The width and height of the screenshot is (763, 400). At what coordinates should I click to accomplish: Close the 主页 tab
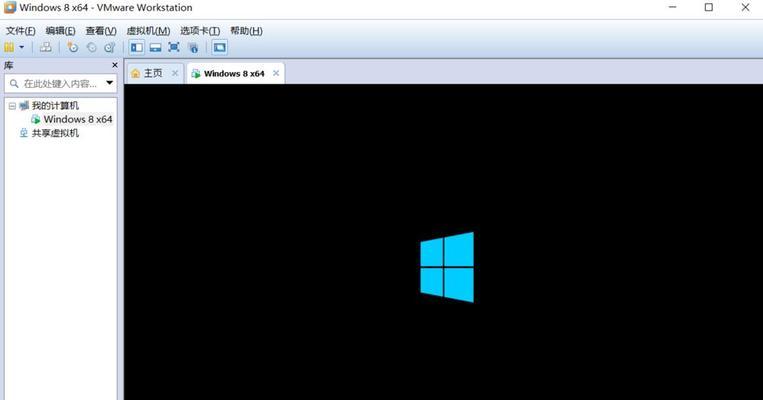point(175,73)
